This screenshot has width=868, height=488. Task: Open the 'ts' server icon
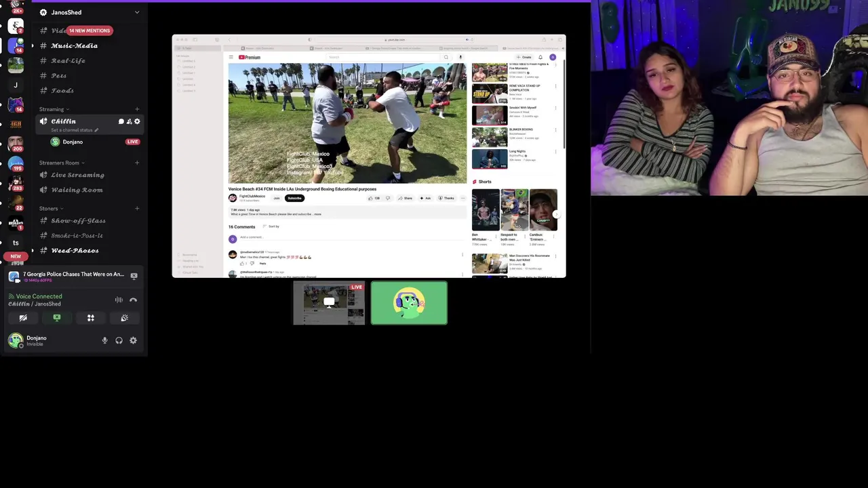[16, 243]
